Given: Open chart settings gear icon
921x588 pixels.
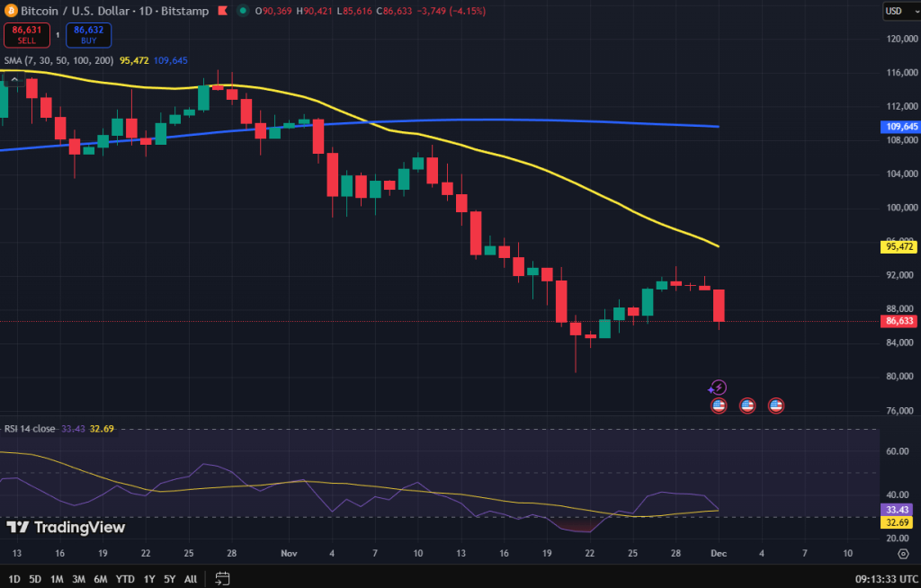Looking at the screenshot, I should [x=903, y=553].
